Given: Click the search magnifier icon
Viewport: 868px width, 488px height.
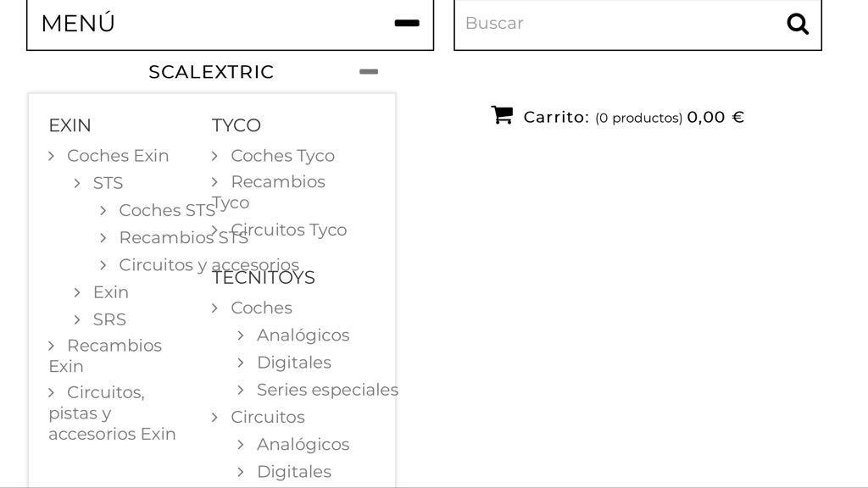Looking at the screenshot, I should click(x=797, y=24).
